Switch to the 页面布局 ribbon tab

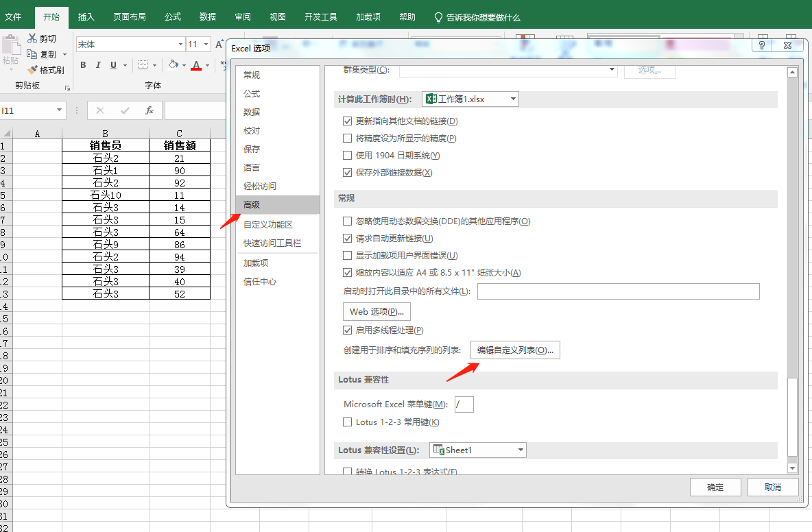130,17
